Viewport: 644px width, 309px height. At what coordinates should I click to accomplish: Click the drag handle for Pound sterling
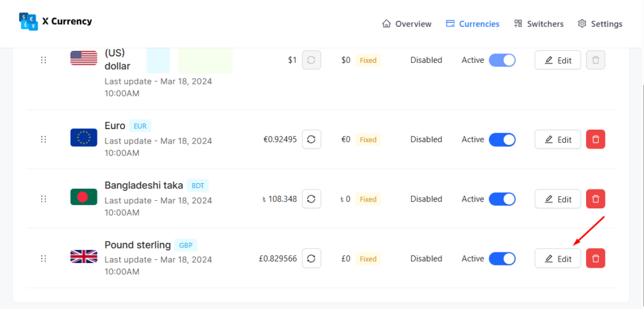click(43, 258)
